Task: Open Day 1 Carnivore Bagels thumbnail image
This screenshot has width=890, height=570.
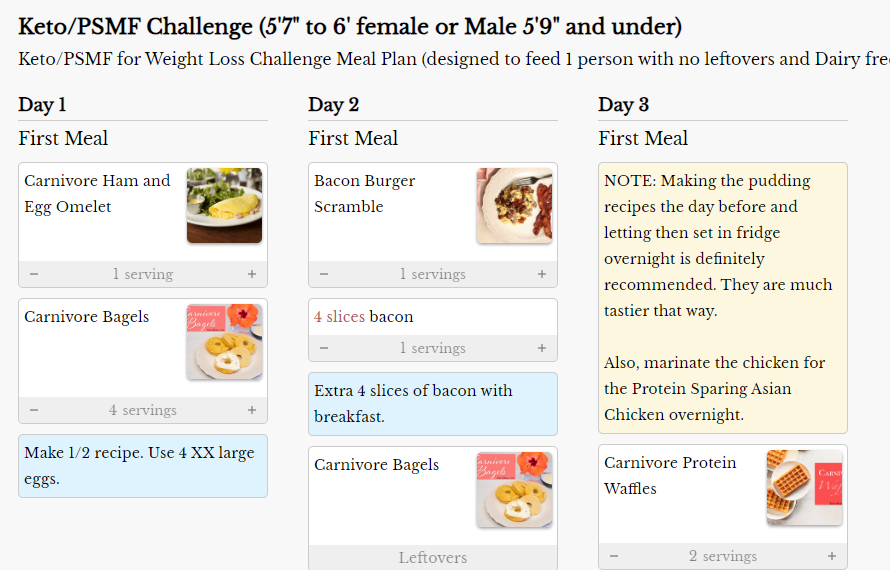Action: click(x=224, y=342)
